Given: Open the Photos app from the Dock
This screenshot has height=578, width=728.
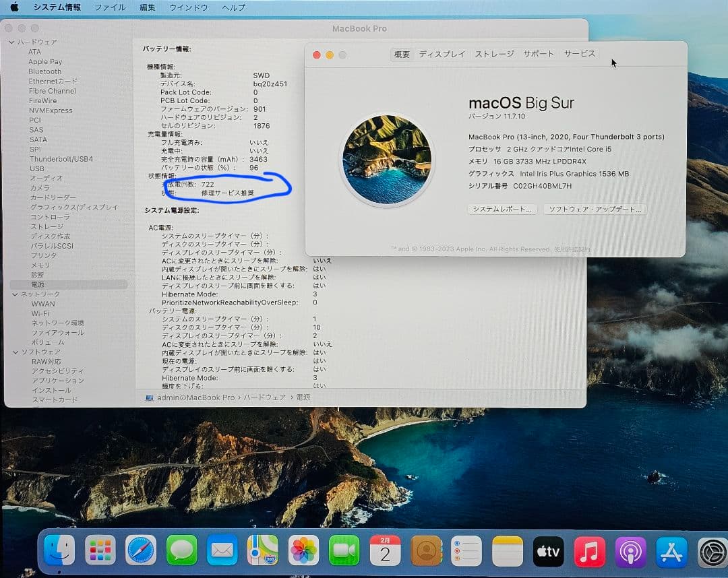Looking at the screenshot, I should coord(303,550).
